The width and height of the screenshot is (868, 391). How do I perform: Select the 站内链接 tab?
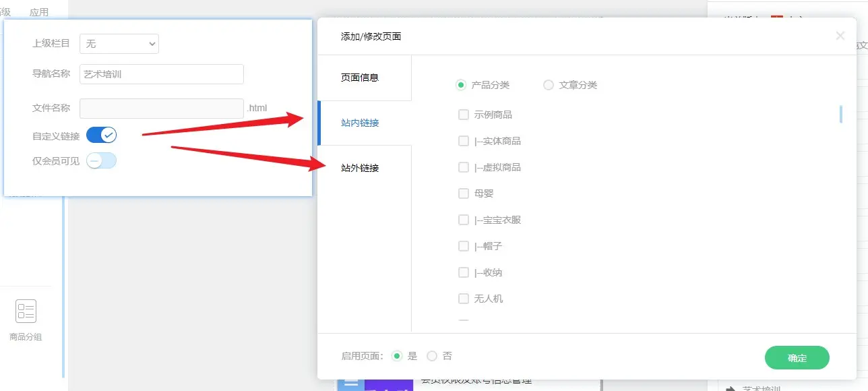(364, 123)
